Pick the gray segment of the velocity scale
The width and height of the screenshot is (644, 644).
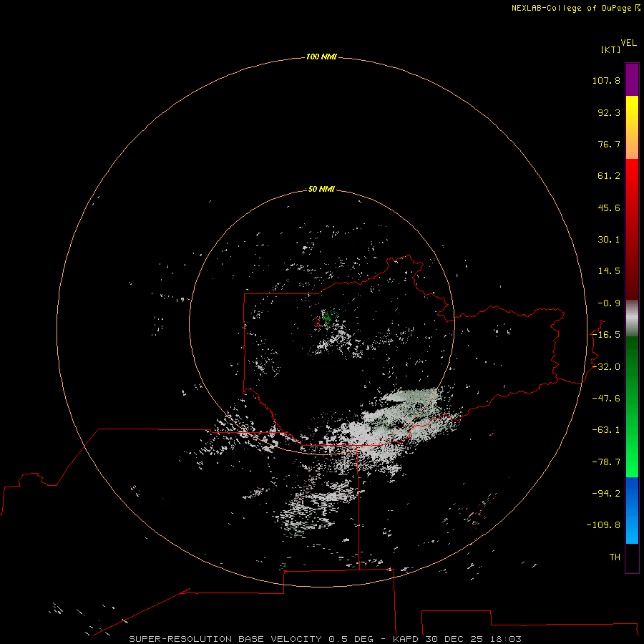(x=632, y=318)
